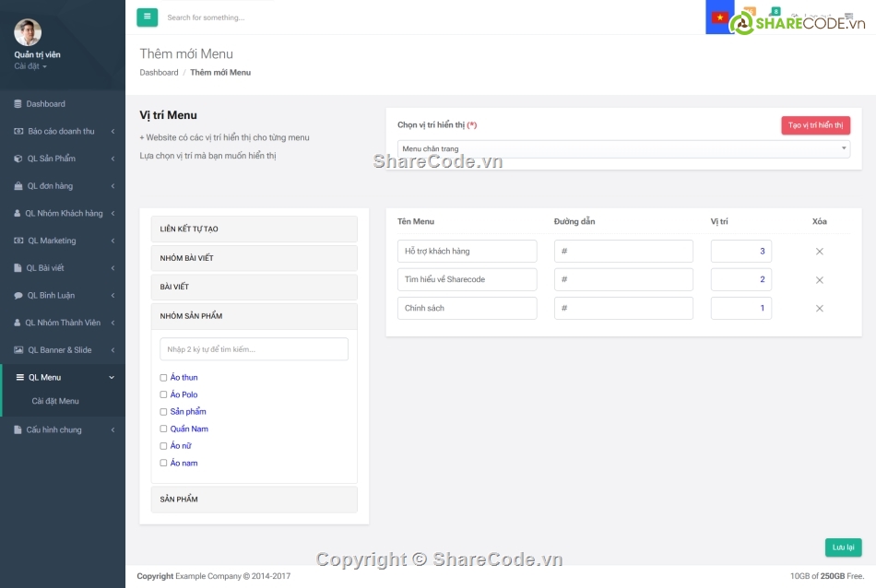This screenshot has height=588, width=876.
Task: Edit position value 3 field
Action: pos(740,252)
